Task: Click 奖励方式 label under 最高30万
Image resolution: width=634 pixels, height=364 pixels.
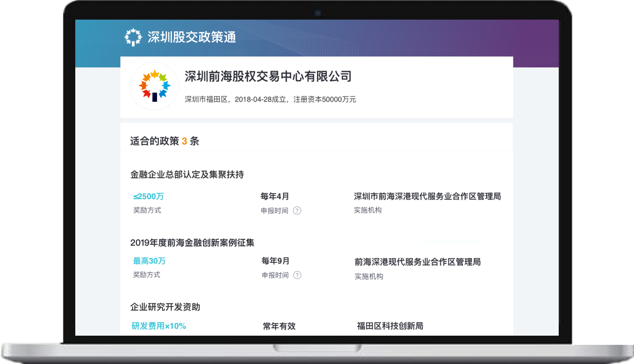Action: point(147,275)
